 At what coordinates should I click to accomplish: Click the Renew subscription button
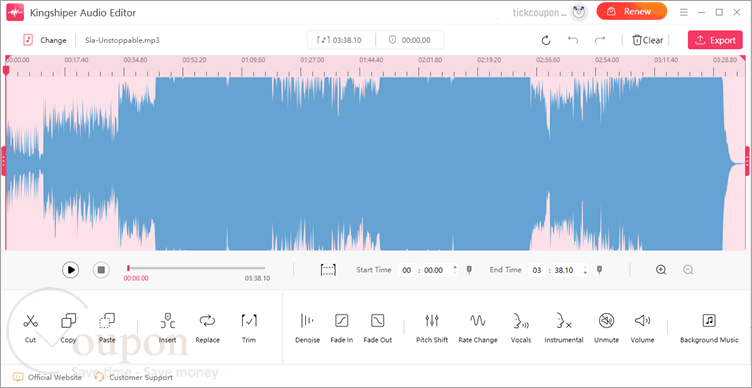click(x=632, y=12)
